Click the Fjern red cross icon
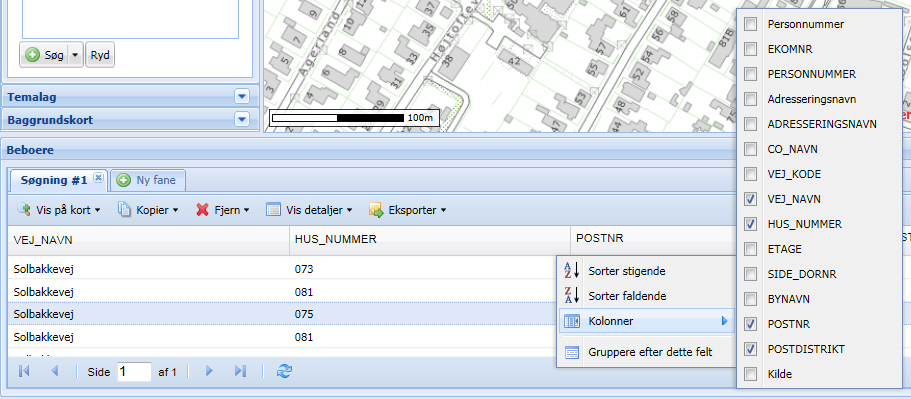The image size is (911, 399). tap(202, 210)
